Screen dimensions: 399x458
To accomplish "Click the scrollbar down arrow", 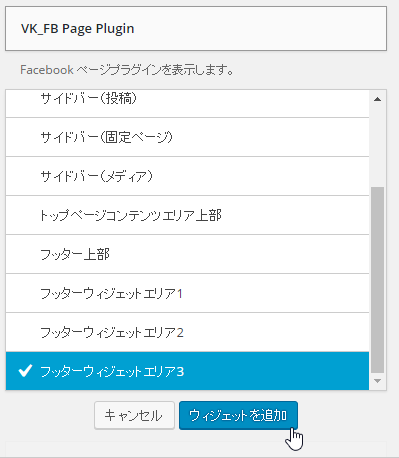I will point(377,381).
